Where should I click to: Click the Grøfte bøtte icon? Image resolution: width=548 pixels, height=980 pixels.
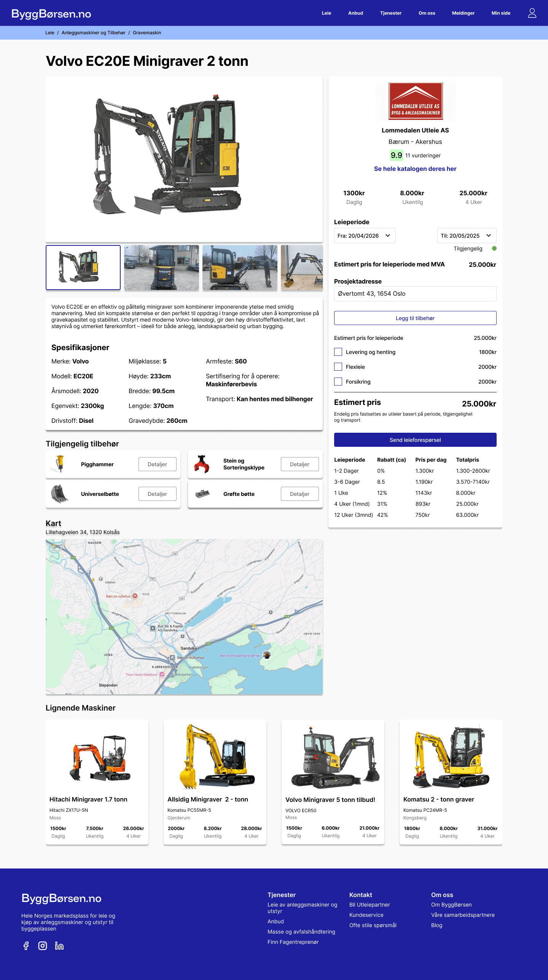[202, 494]
